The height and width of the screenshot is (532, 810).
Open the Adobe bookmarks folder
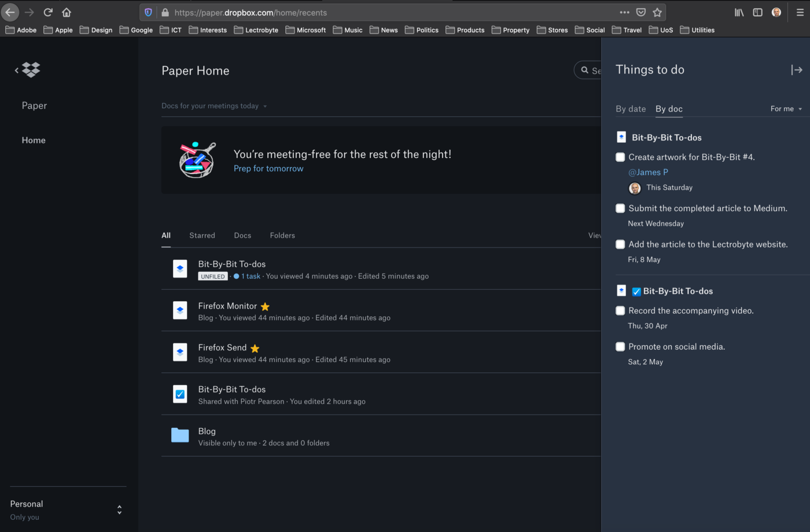tap(21, 30)
